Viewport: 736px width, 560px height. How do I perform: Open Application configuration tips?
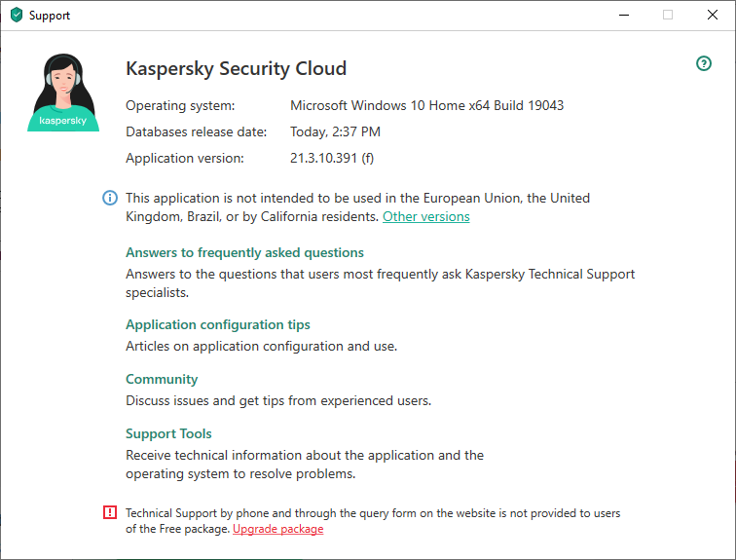218,324
